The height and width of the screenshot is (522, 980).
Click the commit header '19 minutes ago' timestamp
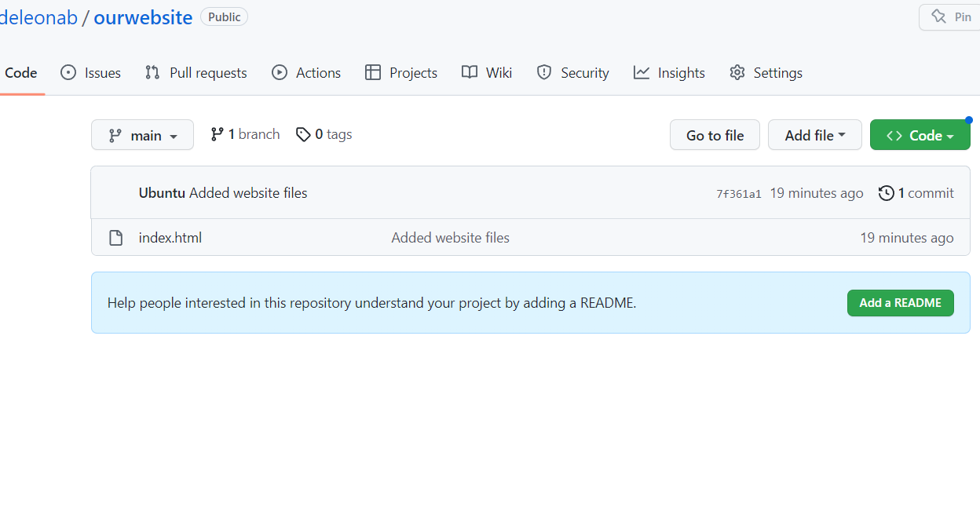(x=817, y=193)
